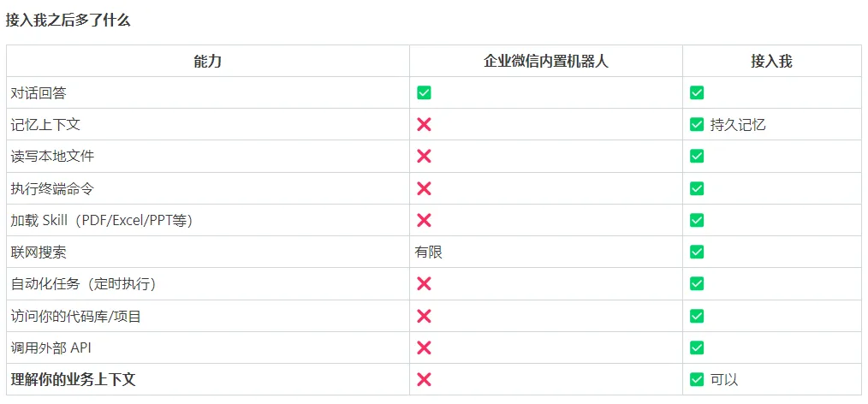The image size is (868, 404).
Task: Click the red X in the 执行终端命令 row
Action: click(424, 188)
